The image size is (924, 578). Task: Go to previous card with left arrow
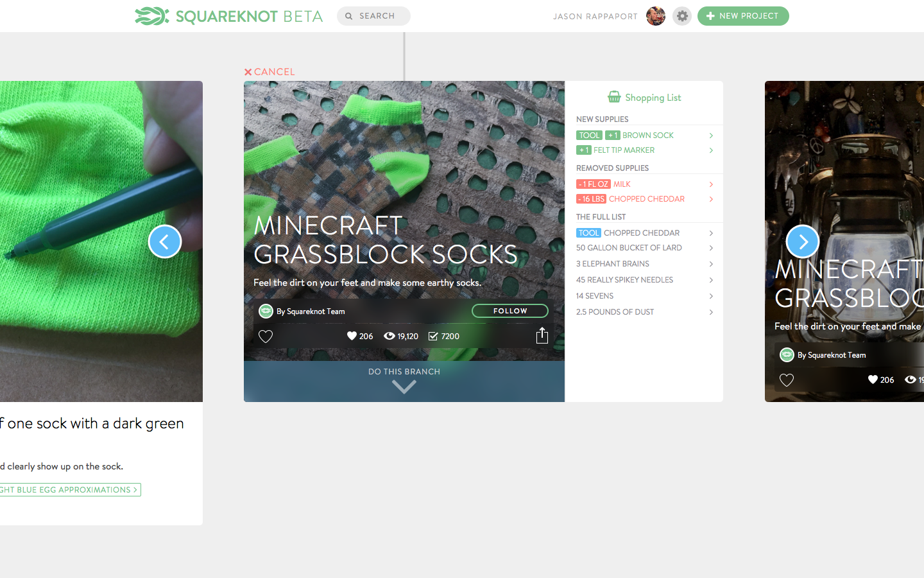coord(165,241)
